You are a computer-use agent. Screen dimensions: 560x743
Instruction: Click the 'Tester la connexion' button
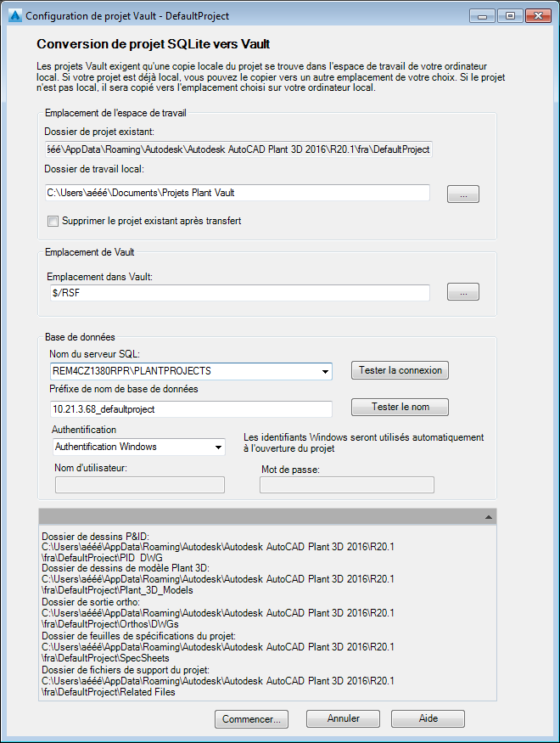click(400, 370)
